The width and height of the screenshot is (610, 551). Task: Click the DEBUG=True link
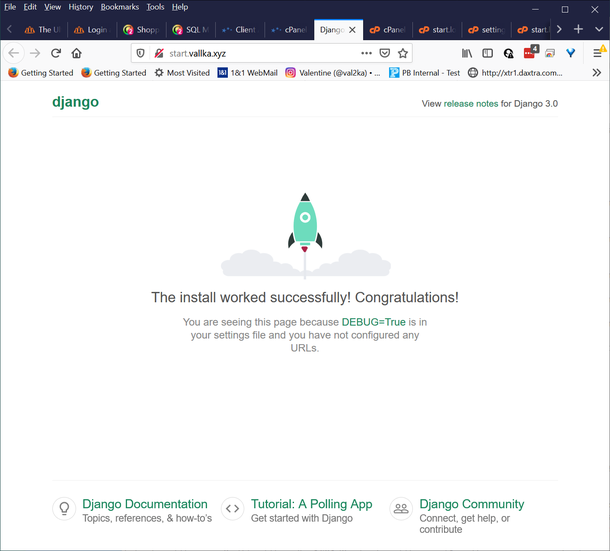[373, 322]
